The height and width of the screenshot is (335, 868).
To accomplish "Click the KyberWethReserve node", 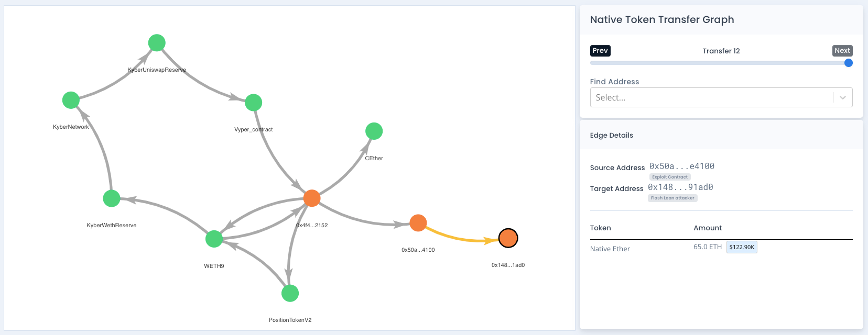I will tap(112, 198).
